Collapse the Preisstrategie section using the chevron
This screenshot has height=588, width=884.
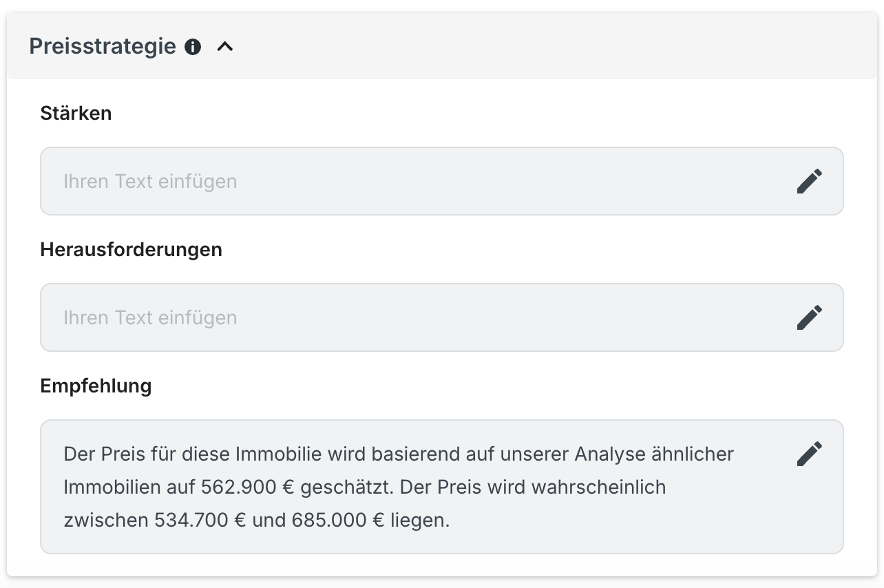click(x=225, y=47)
